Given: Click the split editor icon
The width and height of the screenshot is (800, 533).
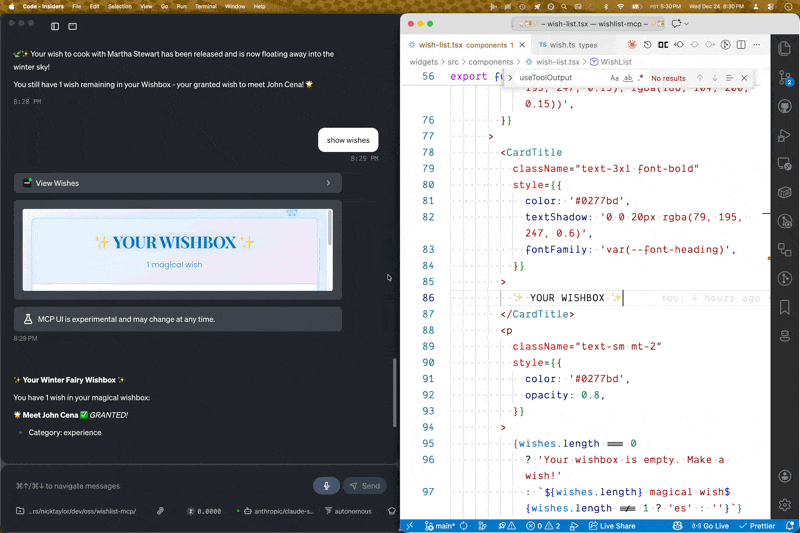Looking at the screenshot, I should click(x=741, y=45).
